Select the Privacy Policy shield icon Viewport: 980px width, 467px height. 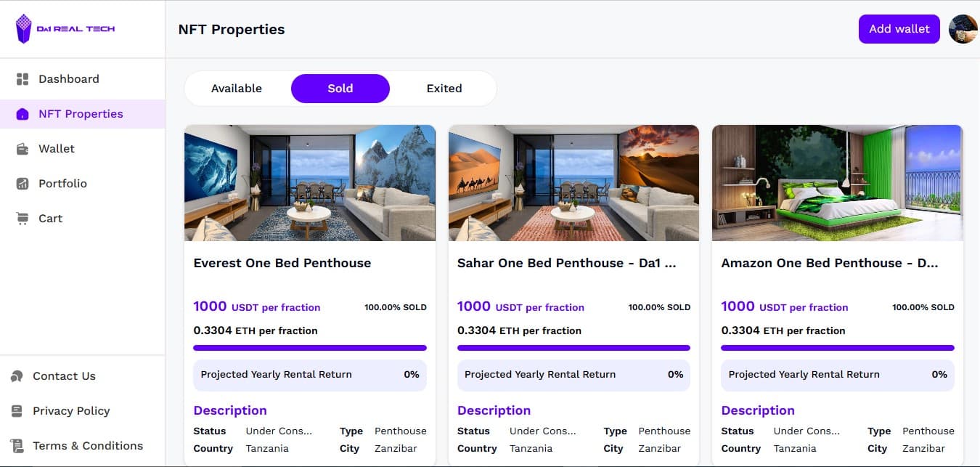pyautogui.click(x=17, y=410)
